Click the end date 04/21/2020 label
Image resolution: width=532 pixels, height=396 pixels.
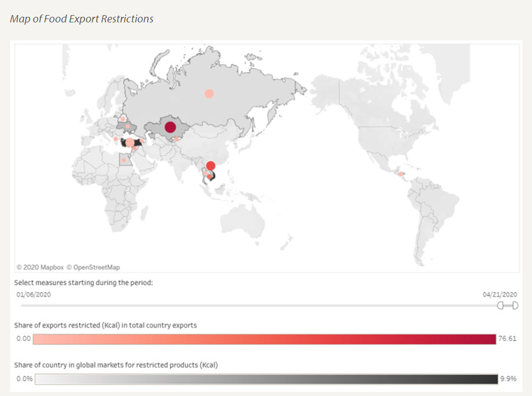coord(500,295)
